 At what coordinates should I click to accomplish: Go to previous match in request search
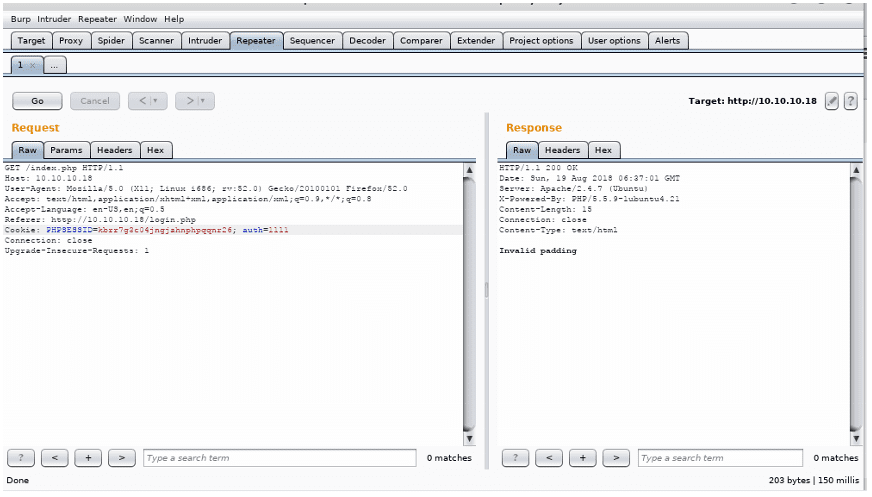(54, 458)
